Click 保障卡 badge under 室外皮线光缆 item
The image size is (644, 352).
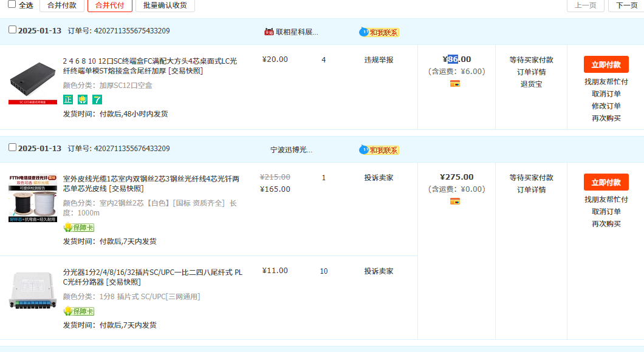point(79,228)
